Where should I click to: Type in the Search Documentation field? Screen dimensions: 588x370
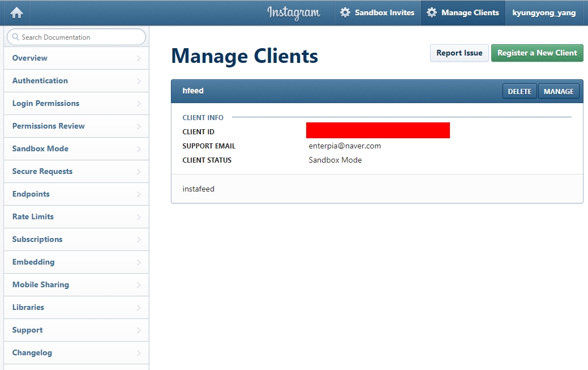(79, 37)
